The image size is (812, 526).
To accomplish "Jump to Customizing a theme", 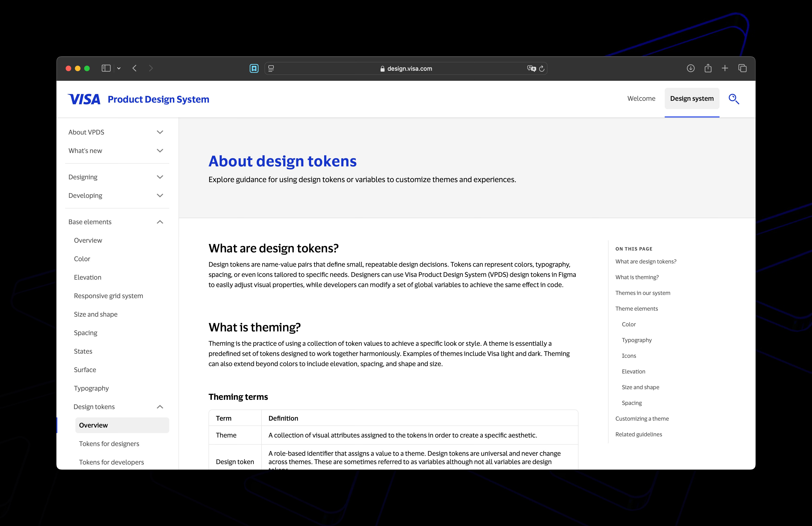I will coord(642,419).
